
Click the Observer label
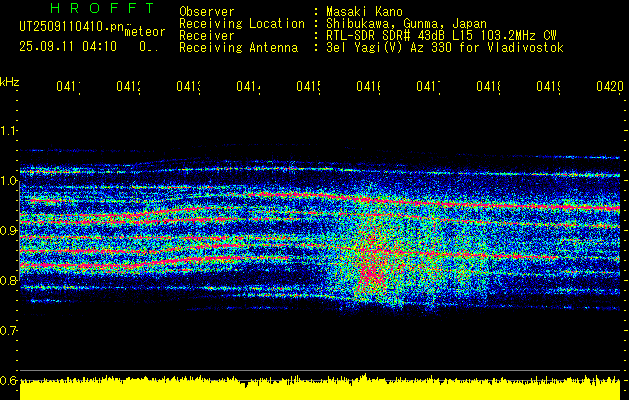pyautogui.click(x=207, y=11)
